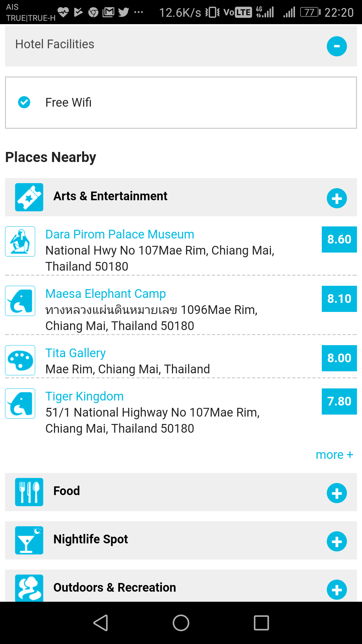
Task: Tap the Arts & Entertainment ticket icon
Action: click(x=29, y=197)
